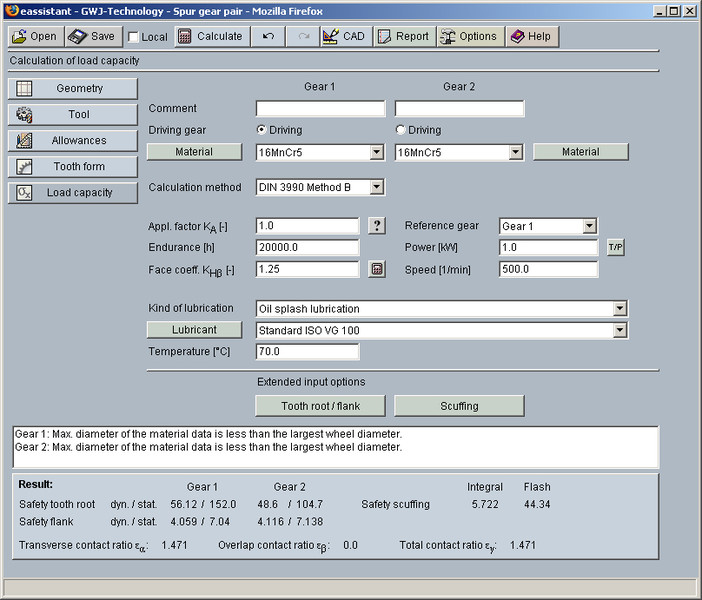
Task: Click the redo arrow icon
Action: click(x=303, y=36)
